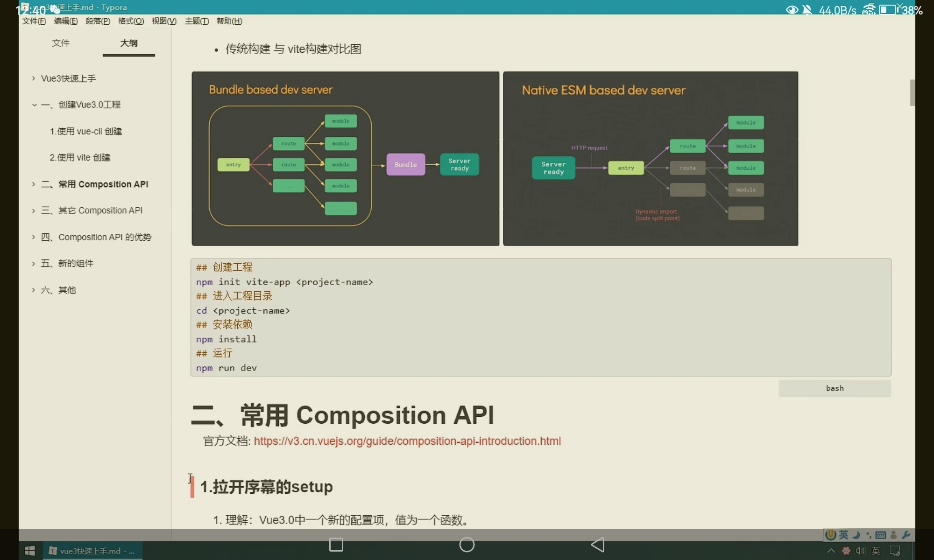Click the Windows Start button
Screen dimensions: 934x560
[30, 551]
